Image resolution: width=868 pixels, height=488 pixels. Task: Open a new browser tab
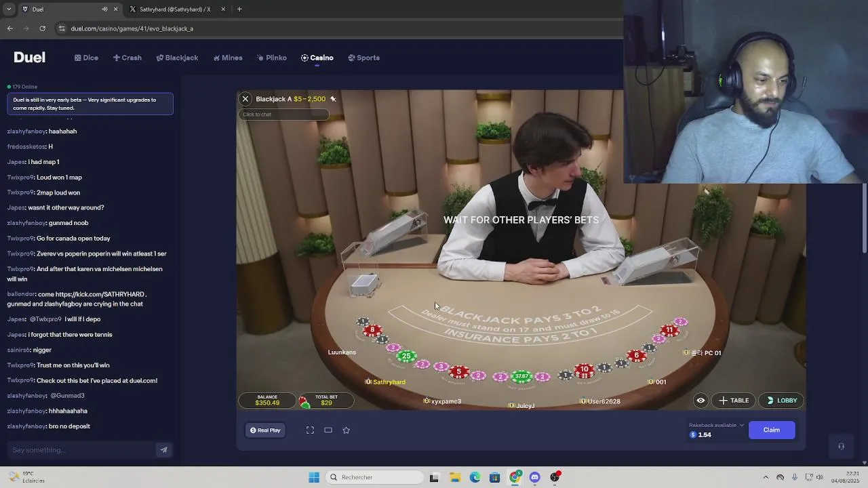[239, 9]
